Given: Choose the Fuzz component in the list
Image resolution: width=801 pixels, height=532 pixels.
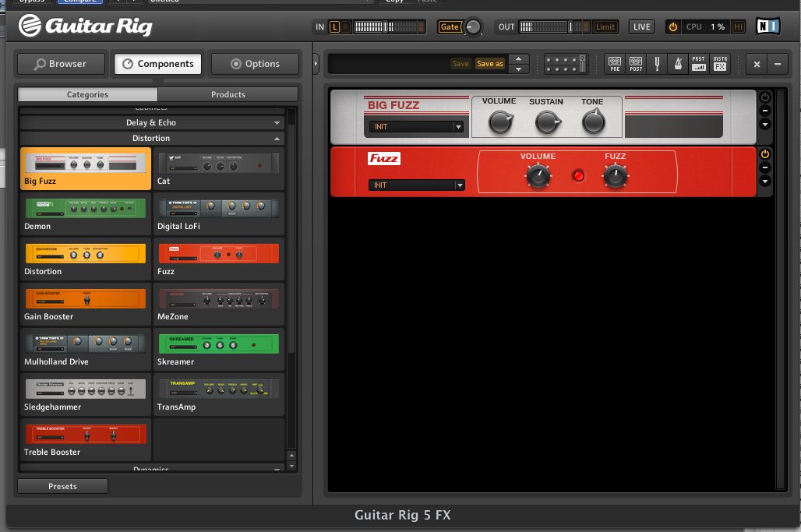Looking at the screenshot, I should (x=219, y=259).
